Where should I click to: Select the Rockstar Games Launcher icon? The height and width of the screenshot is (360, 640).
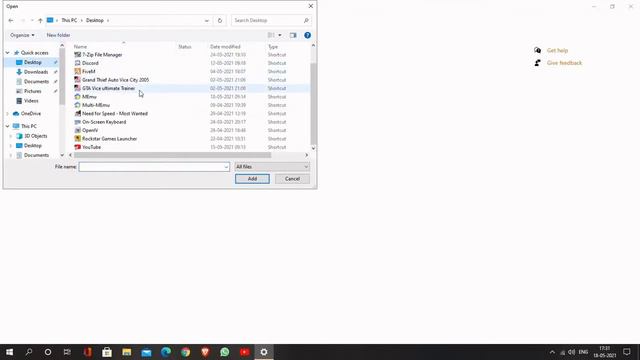click(x=78, y=139)
